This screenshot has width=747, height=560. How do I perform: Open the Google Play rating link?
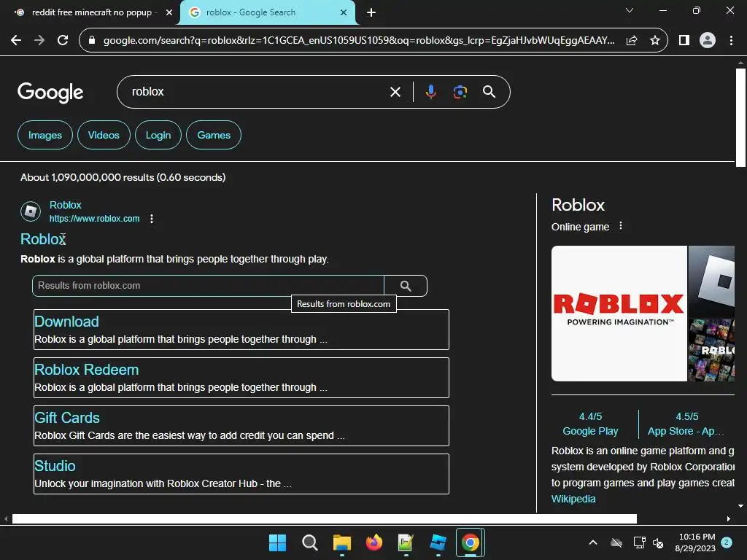590,424
